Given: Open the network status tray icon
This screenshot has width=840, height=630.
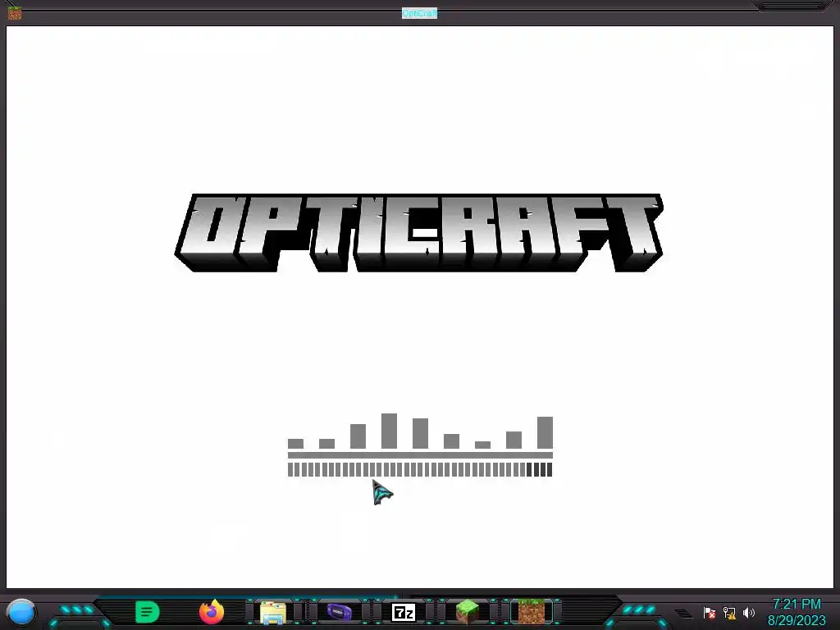Looking at the screenshot, I should pyautogui.click(x=729, y=612).
